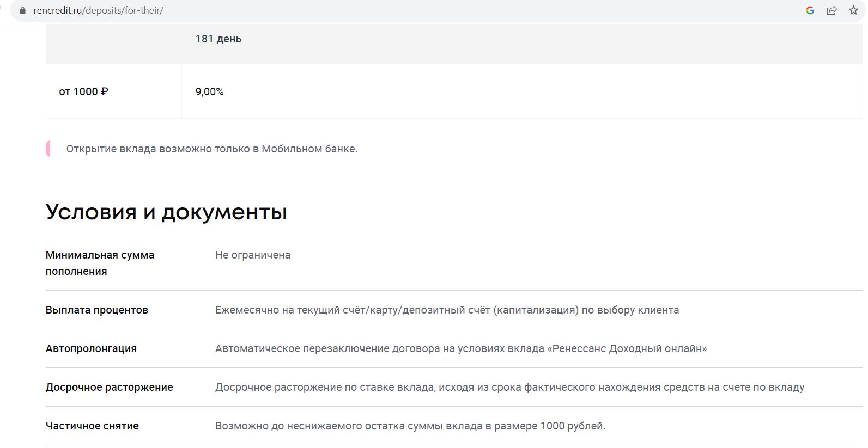Click the 'Возможно до неснижаемого остатка' withdrawal text
868x448 pixels.
[x=410, y=426]
